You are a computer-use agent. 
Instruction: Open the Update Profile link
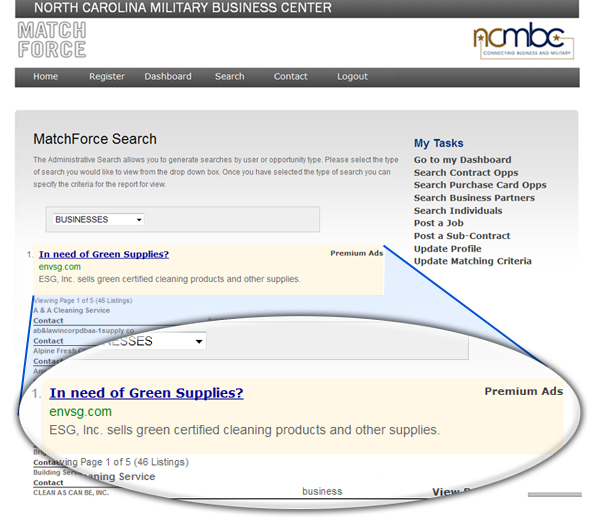coord(448,249)
